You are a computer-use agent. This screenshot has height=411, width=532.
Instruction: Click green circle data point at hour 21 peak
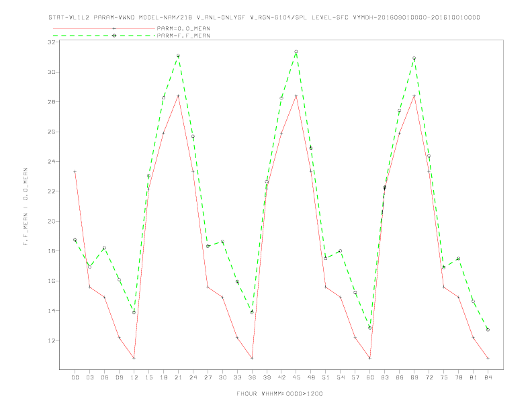pyautogui.click(x=178, y=56)
